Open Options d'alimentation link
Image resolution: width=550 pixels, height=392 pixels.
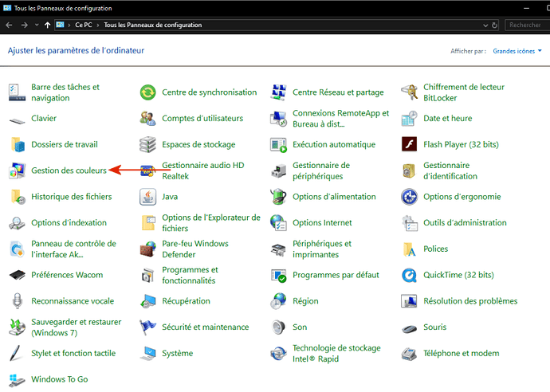[x=334, y=197]
